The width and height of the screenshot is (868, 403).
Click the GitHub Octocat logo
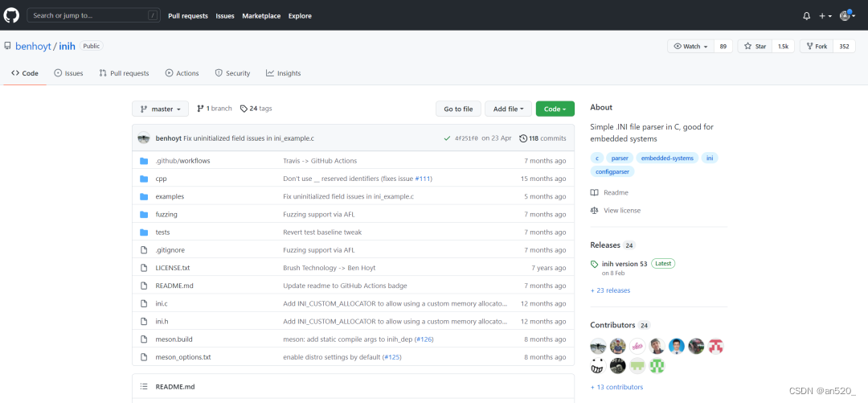pyautogui.click(x=11, y=15)
